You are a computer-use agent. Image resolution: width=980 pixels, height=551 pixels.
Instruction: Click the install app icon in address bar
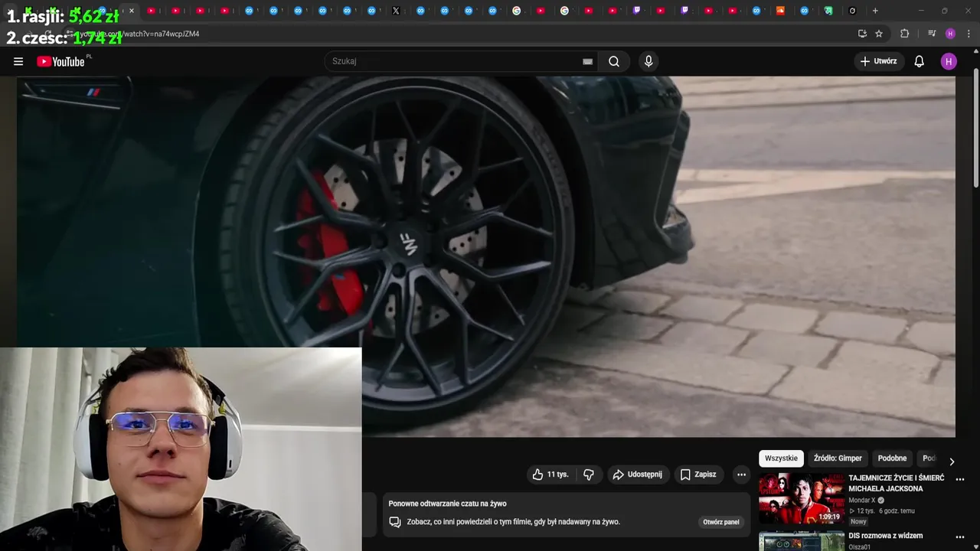862,34
